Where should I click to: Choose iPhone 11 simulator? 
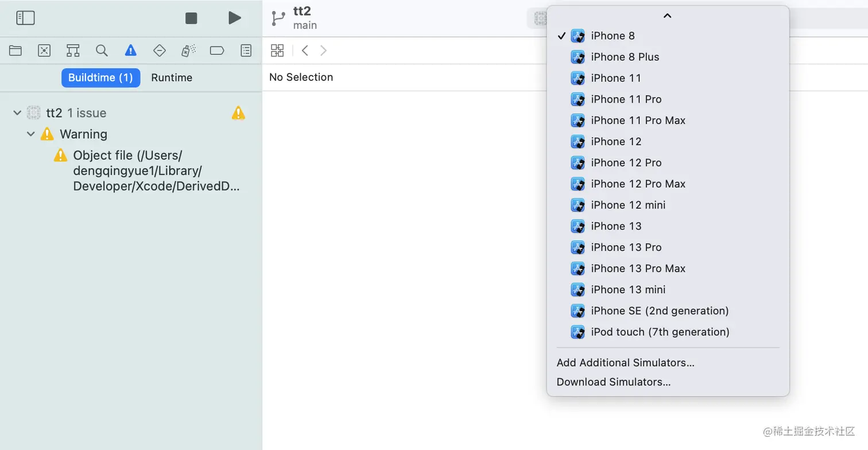click(x=668, y=78)
